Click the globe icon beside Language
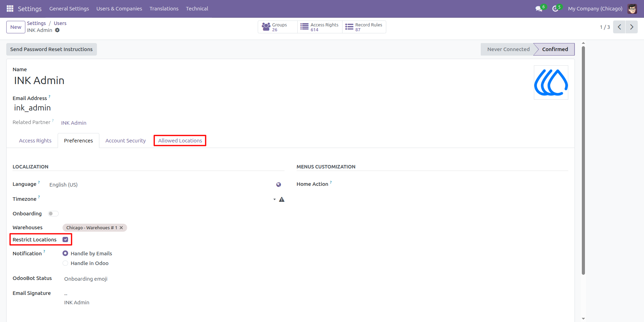Image resolution: width=644 pixels, height=322 pixels. pyautogui.click(x=279, y=185)
